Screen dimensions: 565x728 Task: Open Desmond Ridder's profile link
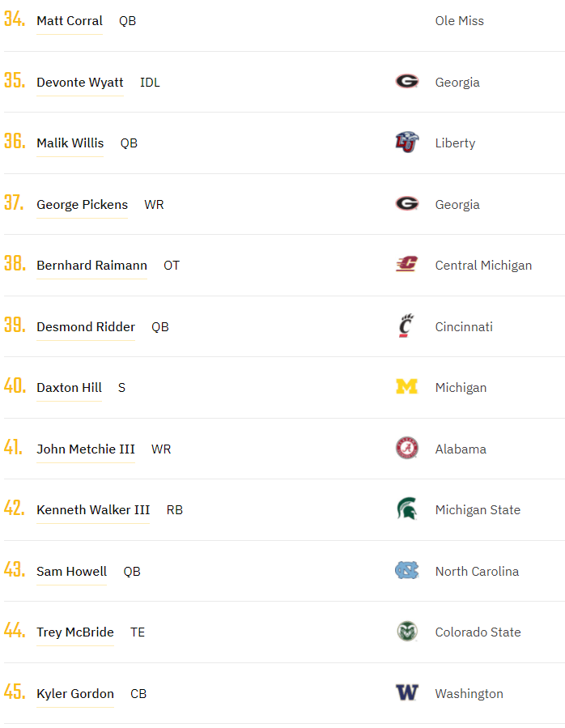86,327
